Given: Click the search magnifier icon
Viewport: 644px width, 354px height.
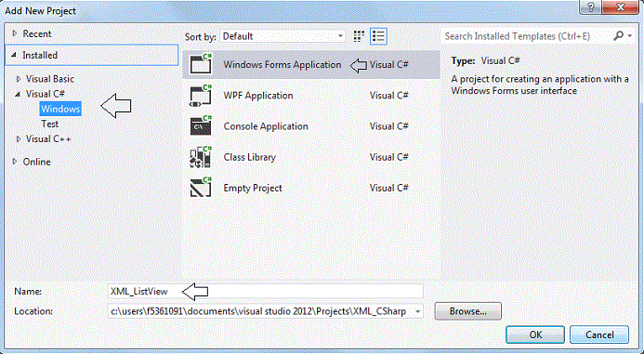Looking at the screenshot, I should 619,36.
